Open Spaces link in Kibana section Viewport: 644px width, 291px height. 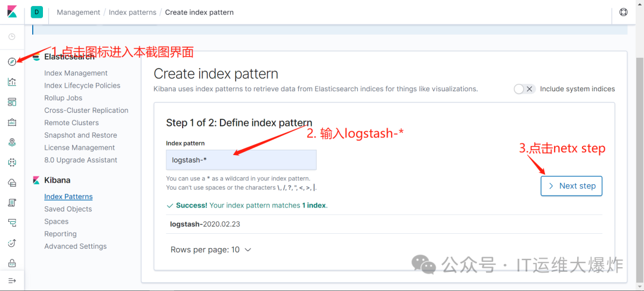click(x=56, y=221)
